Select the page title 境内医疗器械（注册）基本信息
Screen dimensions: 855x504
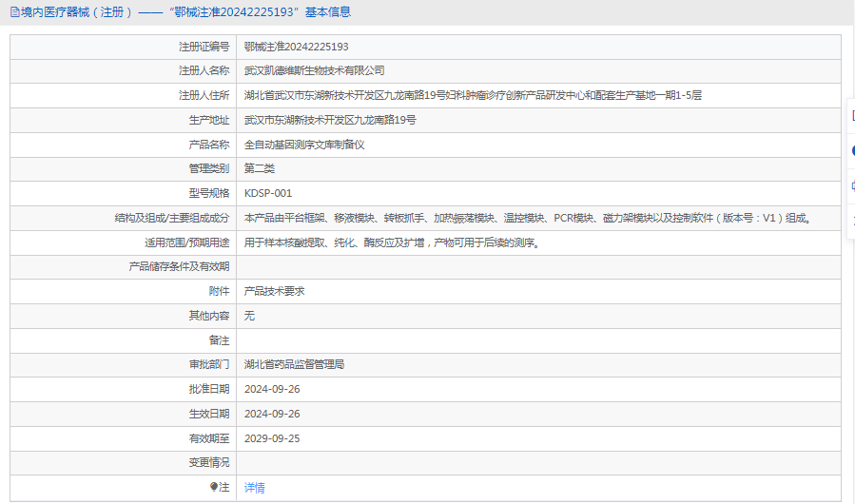tap(186, 12)
